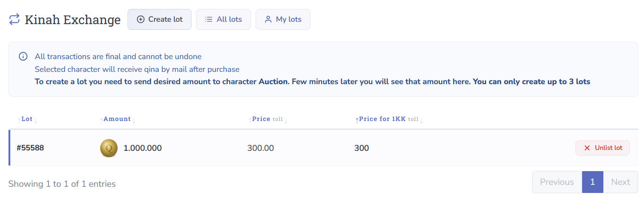Click the 300 price-per-1KK cell
The image size is (644, 200).
click(361, 148)
